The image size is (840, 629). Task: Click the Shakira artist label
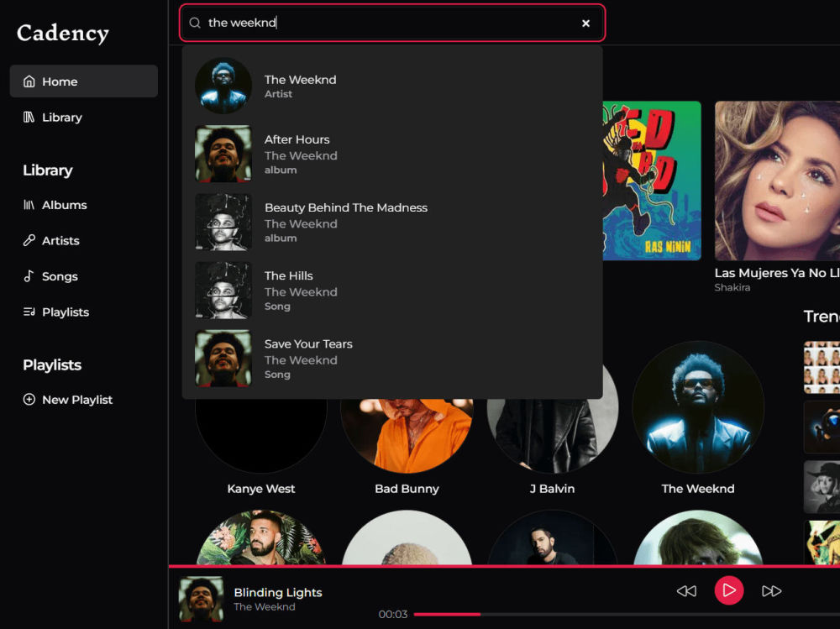(x=732, y=288)
